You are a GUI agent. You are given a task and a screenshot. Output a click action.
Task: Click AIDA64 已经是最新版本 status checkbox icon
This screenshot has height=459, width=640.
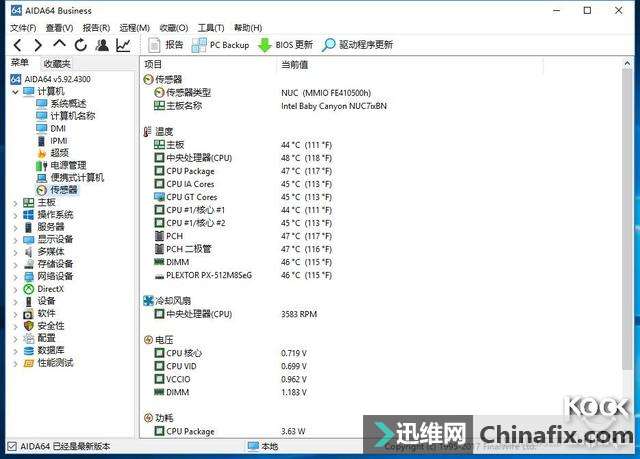12,446
